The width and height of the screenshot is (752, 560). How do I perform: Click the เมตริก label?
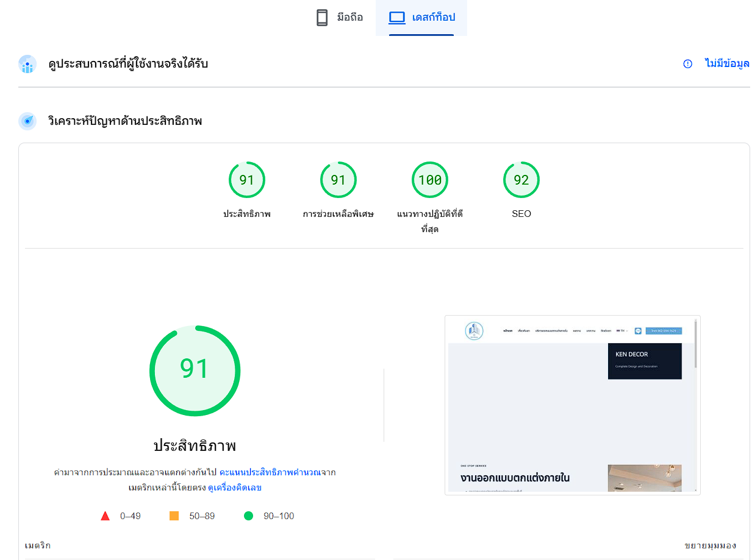[38, 545]
